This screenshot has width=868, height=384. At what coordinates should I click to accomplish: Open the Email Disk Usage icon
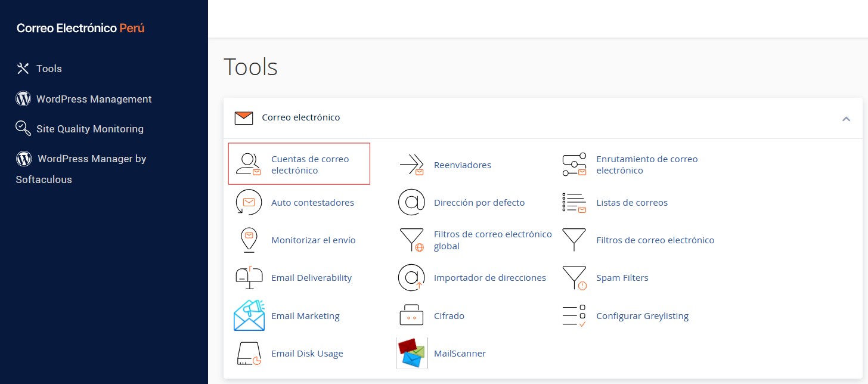coord(249,354)
